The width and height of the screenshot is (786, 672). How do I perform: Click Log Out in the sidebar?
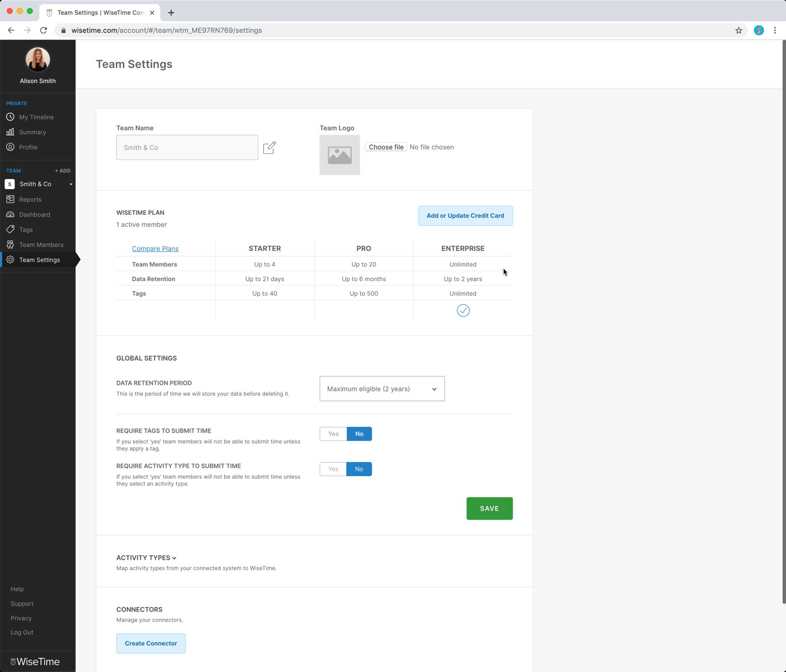pos(22,632)
